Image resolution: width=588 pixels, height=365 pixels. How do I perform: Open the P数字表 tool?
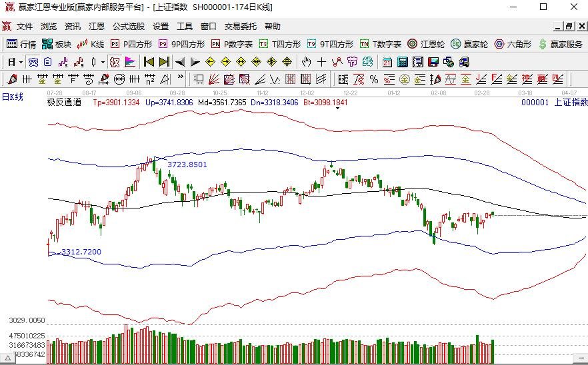[232, 44]
